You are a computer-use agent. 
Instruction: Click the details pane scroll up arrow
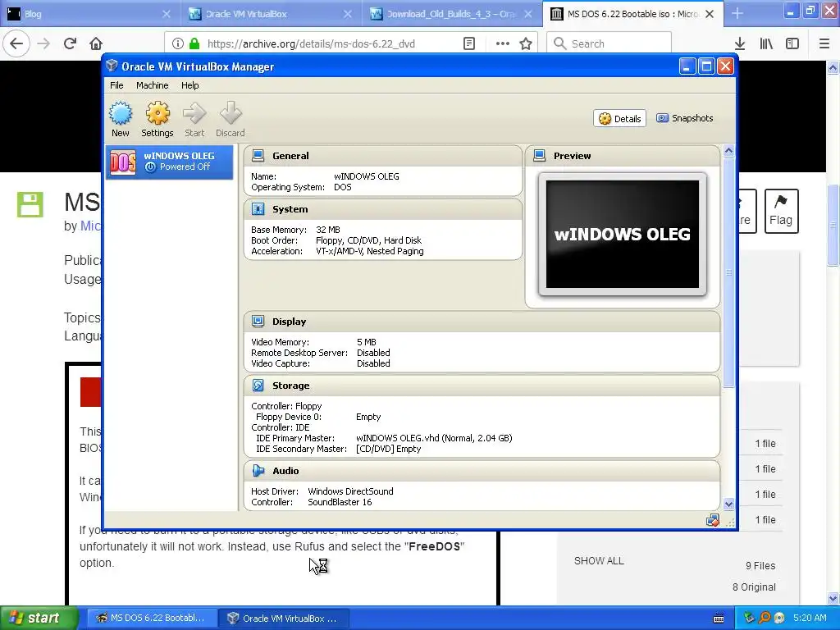click(728, 151)
